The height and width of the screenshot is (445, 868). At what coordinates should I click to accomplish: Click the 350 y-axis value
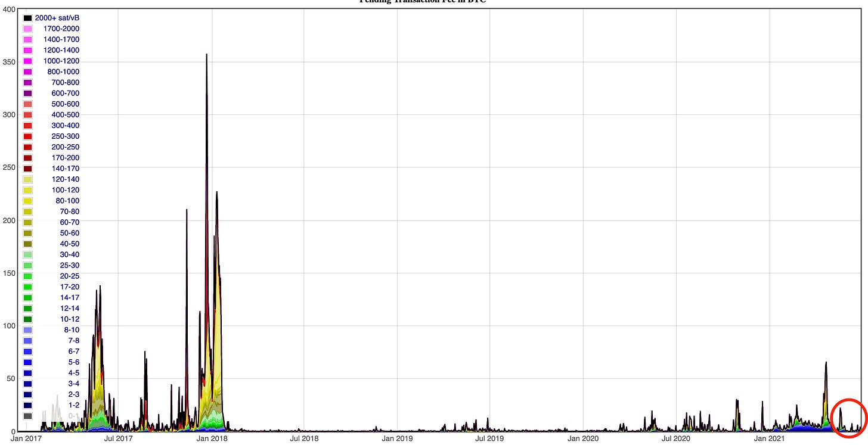(9, 61)
